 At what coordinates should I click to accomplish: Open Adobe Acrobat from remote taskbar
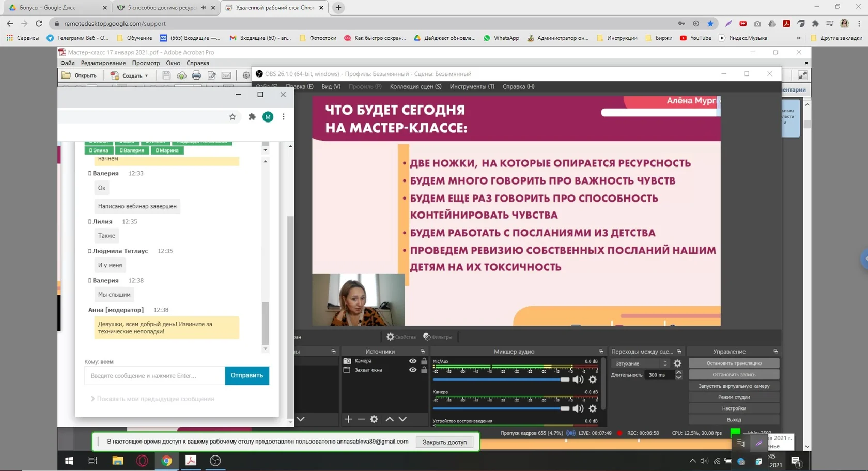click(191, 460)
